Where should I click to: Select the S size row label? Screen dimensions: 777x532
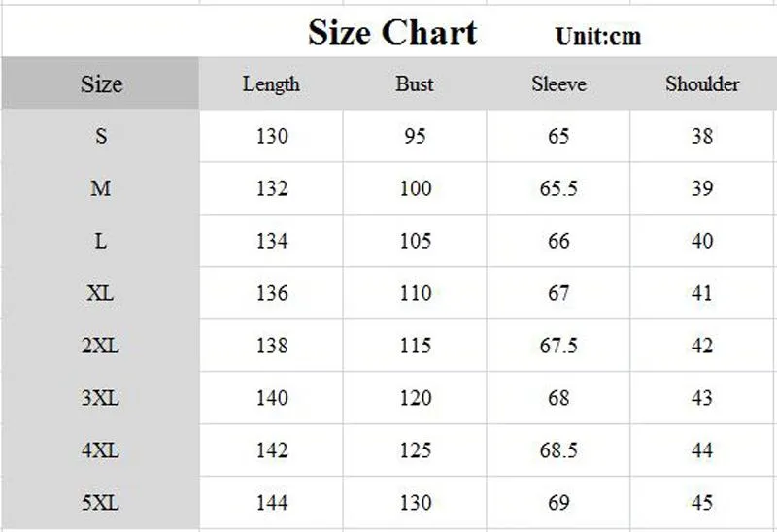tap(101, 135)
